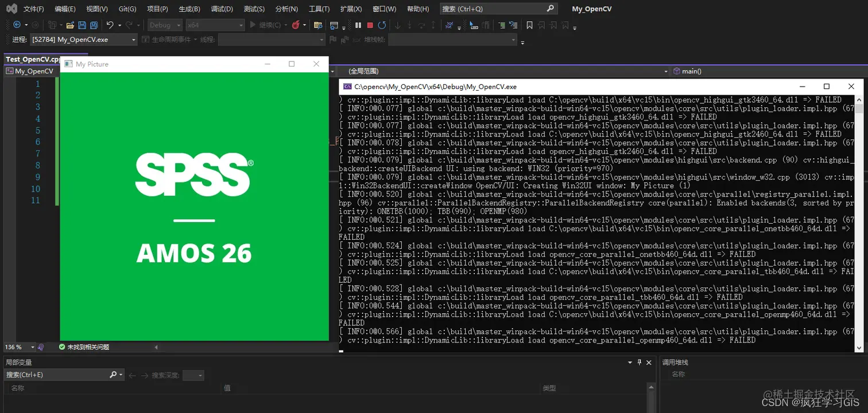This screenshot has width=868, height=413.
Task: Click the Save file icon
Action: [x=82, y=25]
